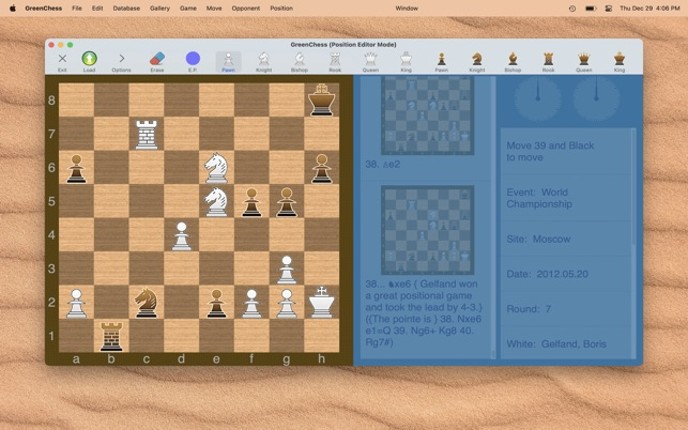Image resolution: width=688 pixels, height=430 pixels.
Task: Click the black king on h8
Action: point(322,100)
